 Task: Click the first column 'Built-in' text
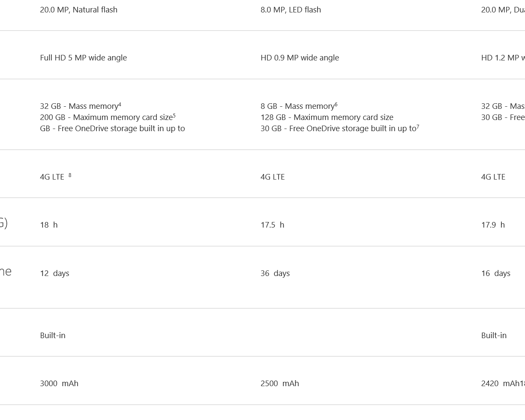click(x=53, y=336)
